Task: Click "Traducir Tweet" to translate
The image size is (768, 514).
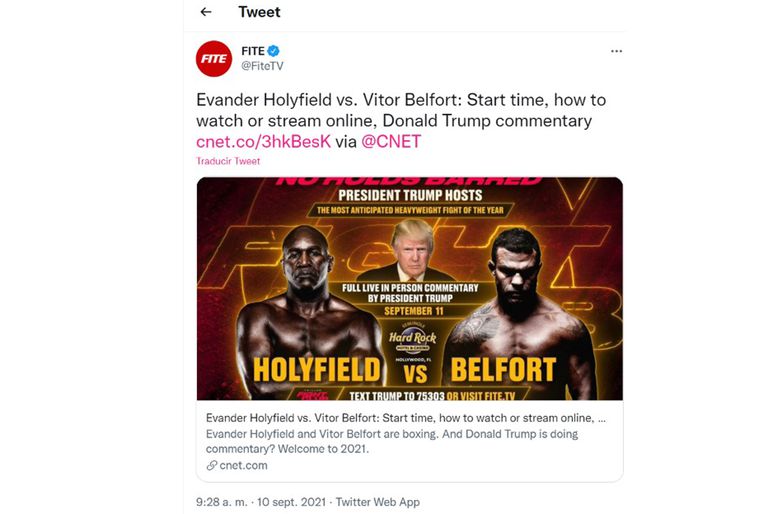Action: pyautogui.click(x=228, y=161)
